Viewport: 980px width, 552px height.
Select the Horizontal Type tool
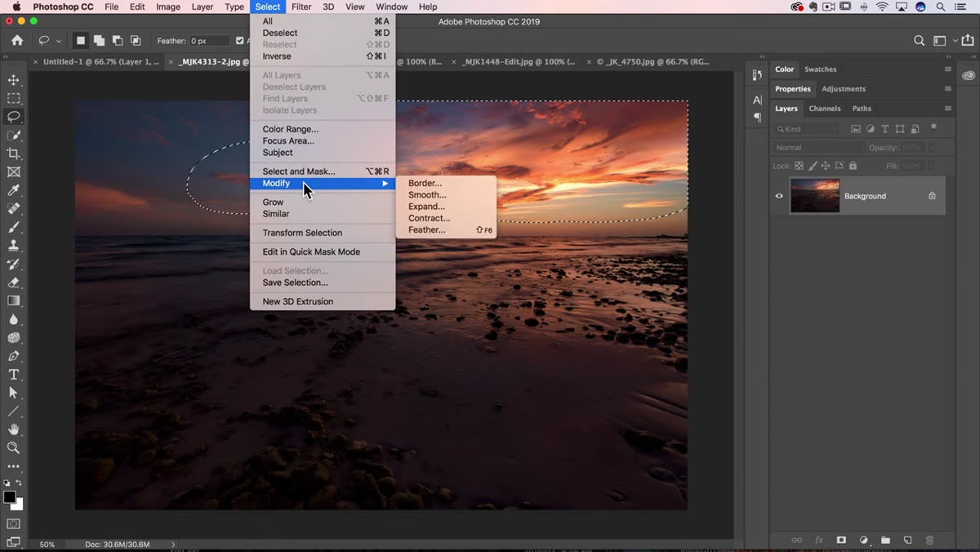[13, 374]
